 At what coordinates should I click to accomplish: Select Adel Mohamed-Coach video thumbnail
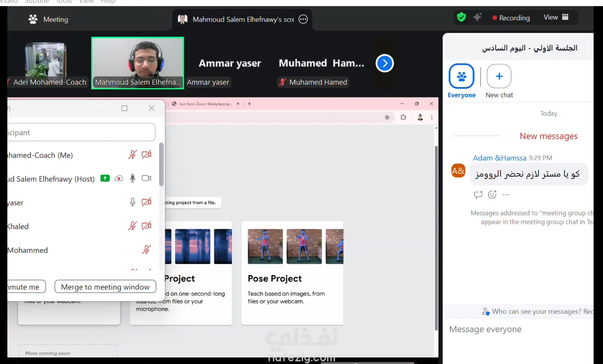coord(46,63)
